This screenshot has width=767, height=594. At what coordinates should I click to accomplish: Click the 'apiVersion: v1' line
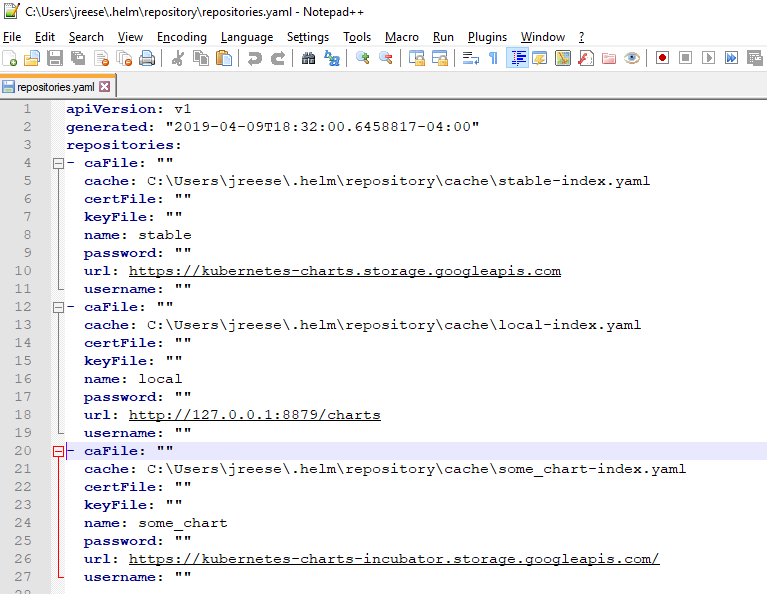(129, 109)
